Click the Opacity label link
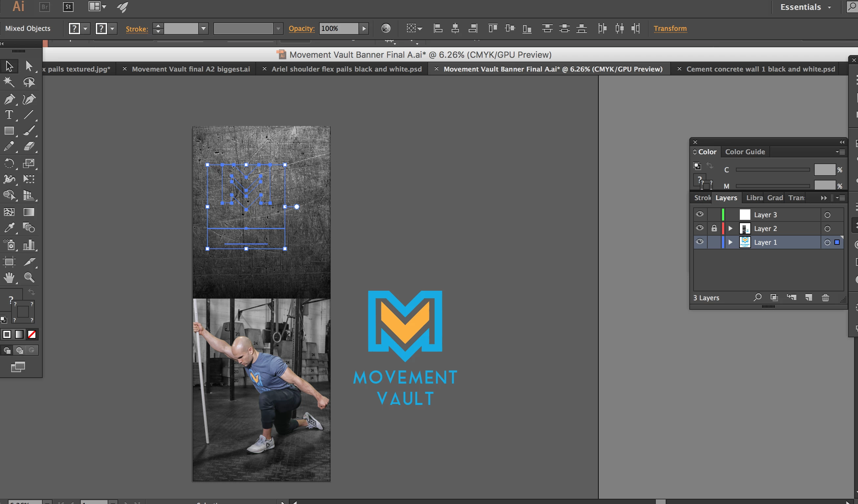This screenshot has width=858, height=504. pyautogui.click(x=301, y=29)
